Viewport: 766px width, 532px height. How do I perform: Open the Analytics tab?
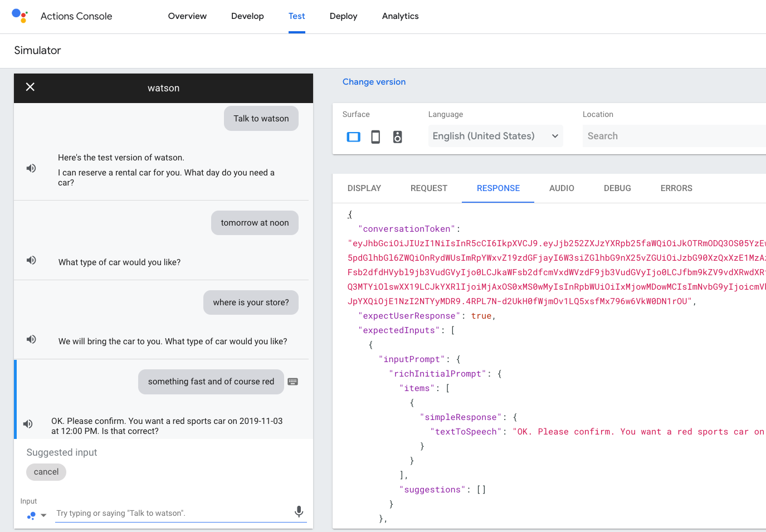[x=401, y=16]
